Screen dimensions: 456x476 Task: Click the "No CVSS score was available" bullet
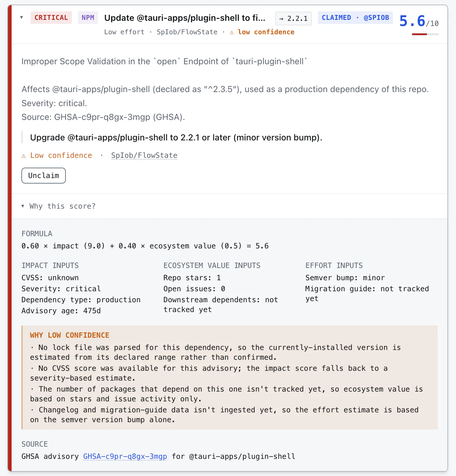(x=209, y=373)
